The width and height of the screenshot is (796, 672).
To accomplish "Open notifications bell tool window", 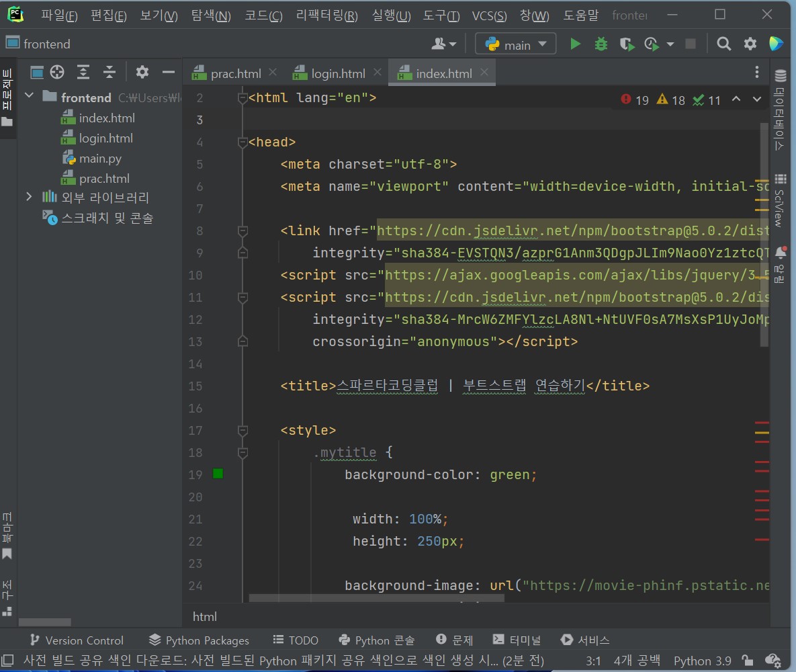I will [781, 265].
